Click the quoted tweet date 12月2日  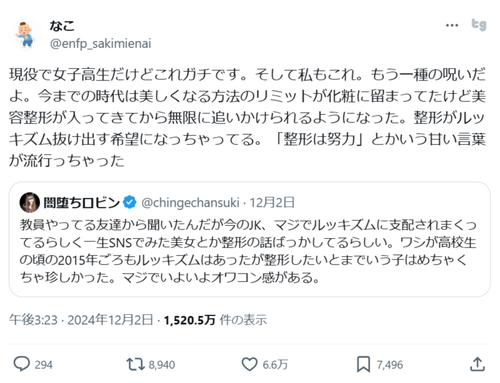(272, 202)
